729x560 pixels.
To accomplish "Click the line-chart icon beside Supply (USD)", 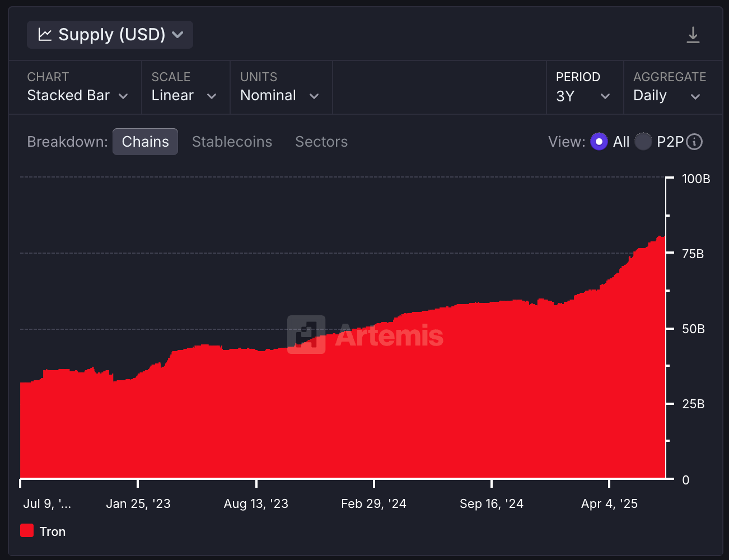I will (45, 35).
